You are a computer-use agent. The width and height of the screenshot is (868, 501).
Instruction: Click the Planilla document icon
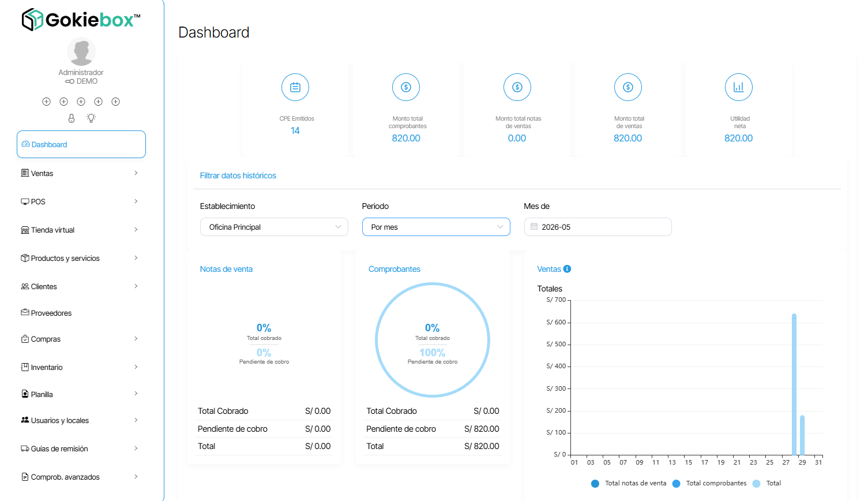(25, 394)
